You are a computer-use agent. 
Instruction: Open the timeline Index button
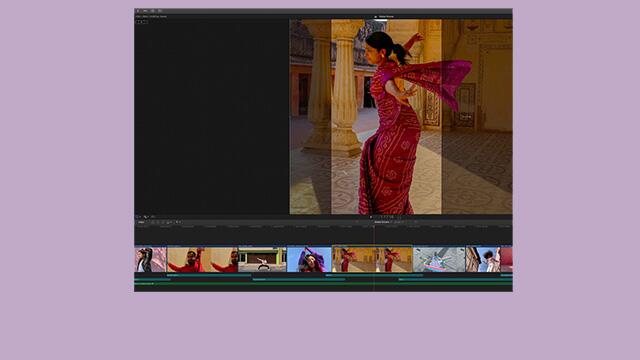[x=141, y=222]
